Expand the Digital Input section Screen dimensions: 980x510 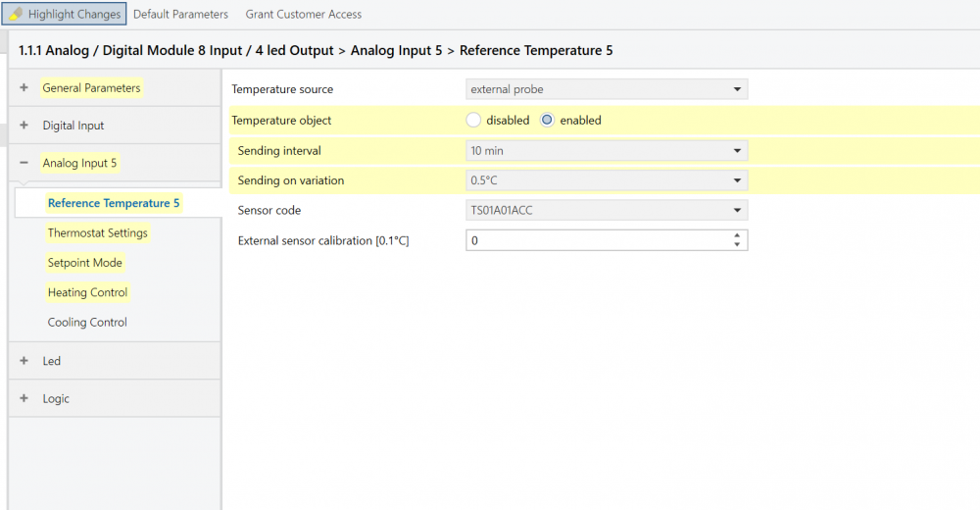[x=24, y=126]
